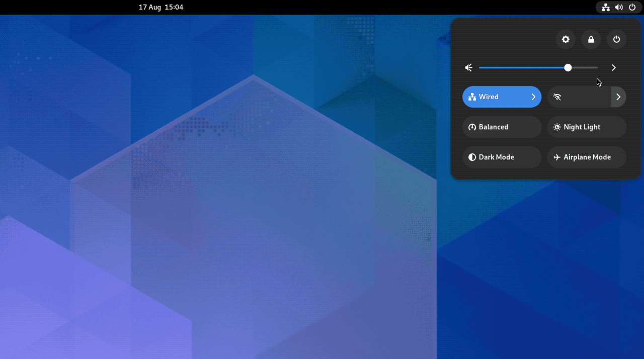Click the volume icon in the top bar
This screenshot has height=359, width=644.
619,7
